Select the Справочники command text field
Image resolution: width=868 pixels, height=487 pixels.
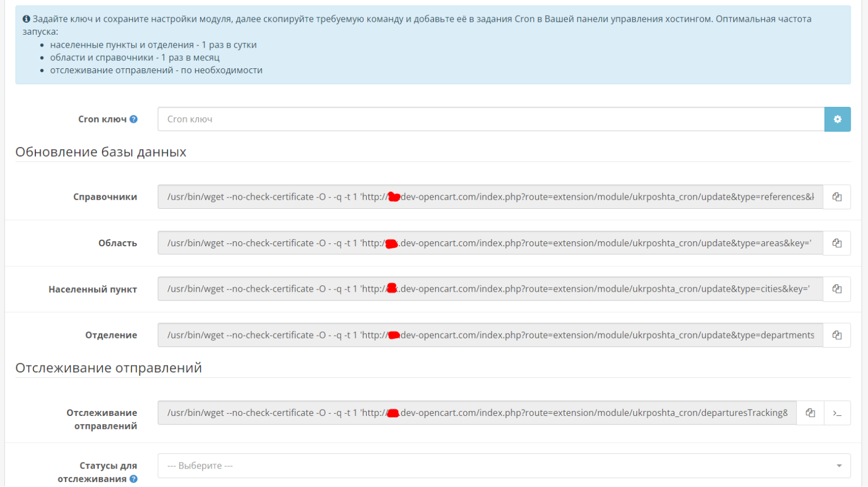tap(490, 197)
